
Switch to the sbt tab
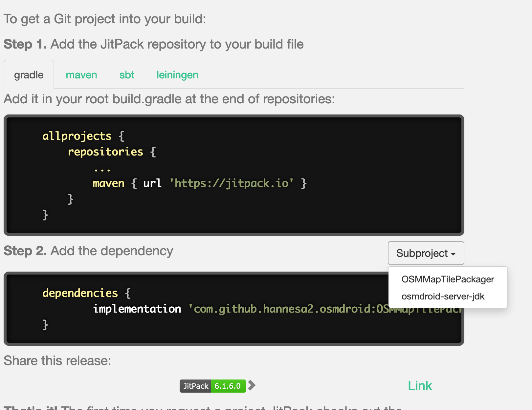pyautogui.click(x=126, y=75)
